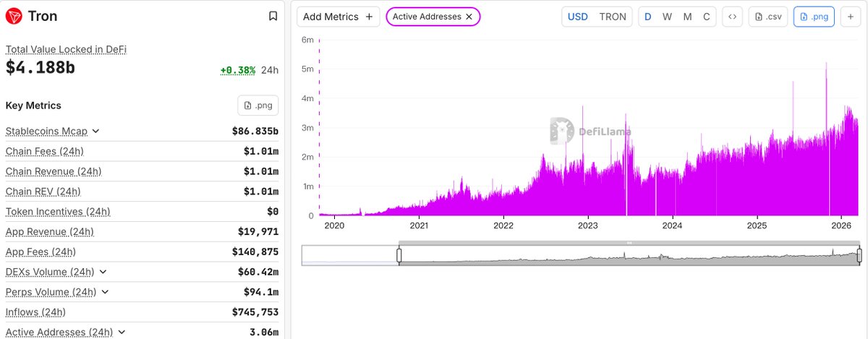Screen dimensions: 868x339
Task: Expand the Perps Volume (24h) row
Action: pyautogui.click(x=105, y=292)
